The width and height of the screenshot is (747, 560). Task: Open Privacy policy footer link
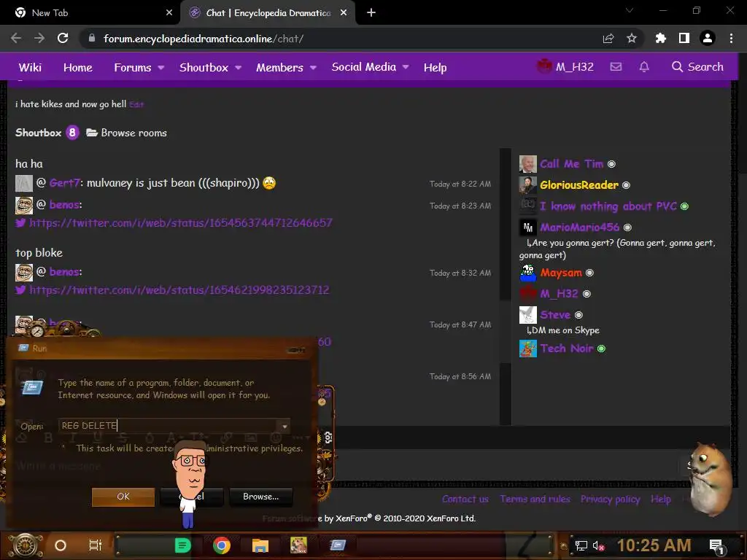point(610,499)
